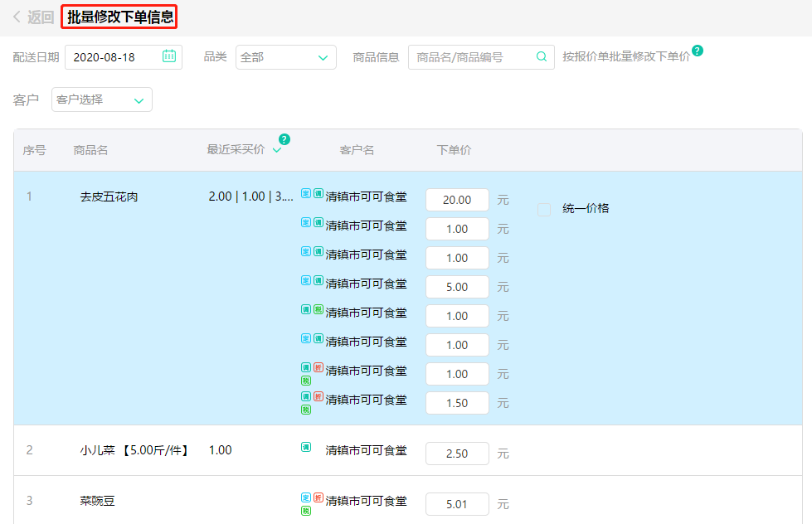Click the 定 badge on the 菜豌豆 row
The width and height of the screenshot is (812, 524).
305,497
